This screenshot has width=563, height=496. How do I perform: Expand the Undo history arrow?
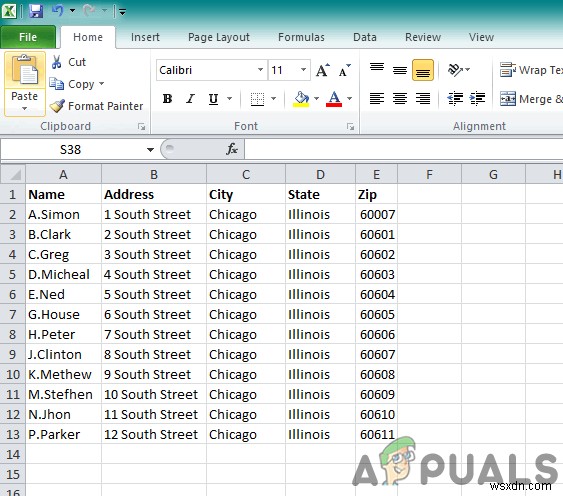(72, 11)
